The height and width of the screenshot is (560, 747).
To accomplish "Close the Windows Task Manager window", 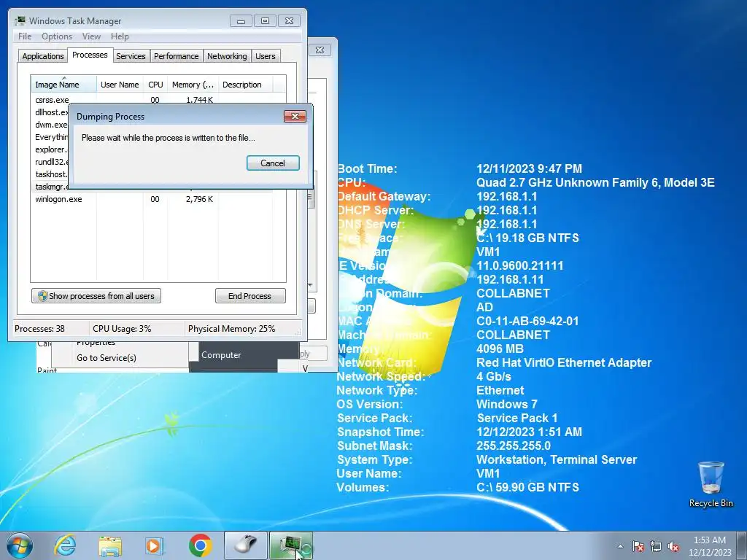I will [x=289, y=21].
